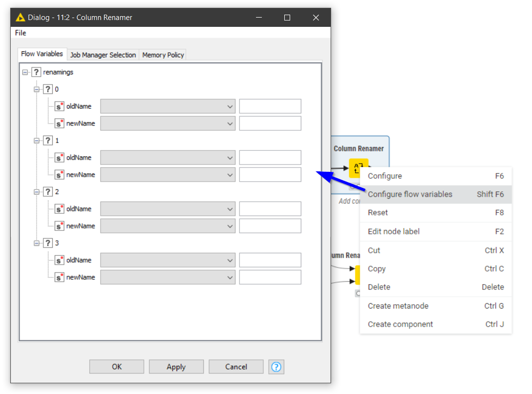Viewport: 532px width, 394px height.
Task: Click newName new variable field, entry 0
Action: tap(270, 124)
